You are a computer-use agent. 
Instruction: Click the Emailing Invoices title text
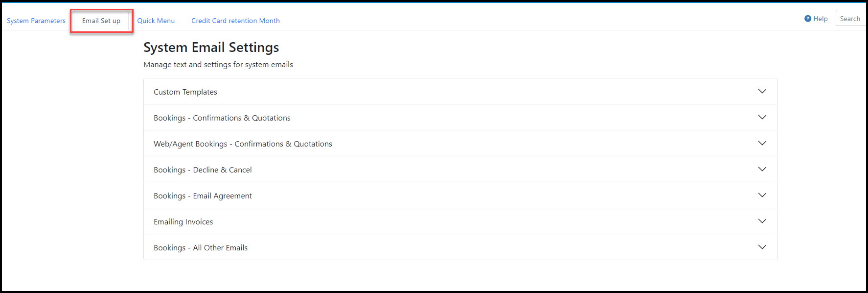183,221
